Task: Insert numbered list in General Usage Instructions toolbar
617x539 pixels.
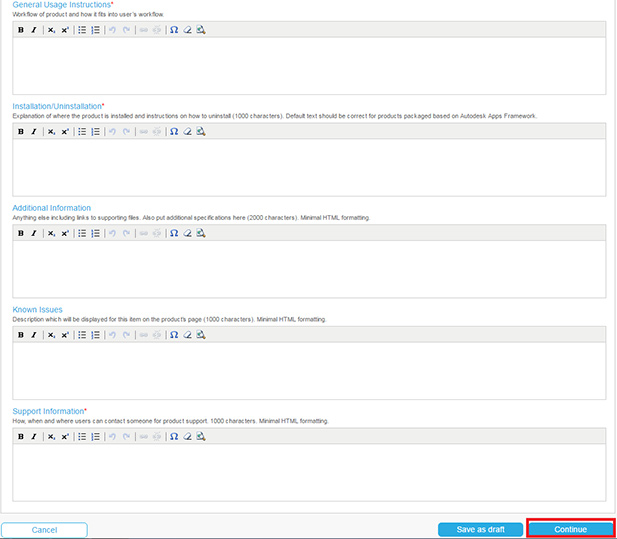Action: [96, 30]
